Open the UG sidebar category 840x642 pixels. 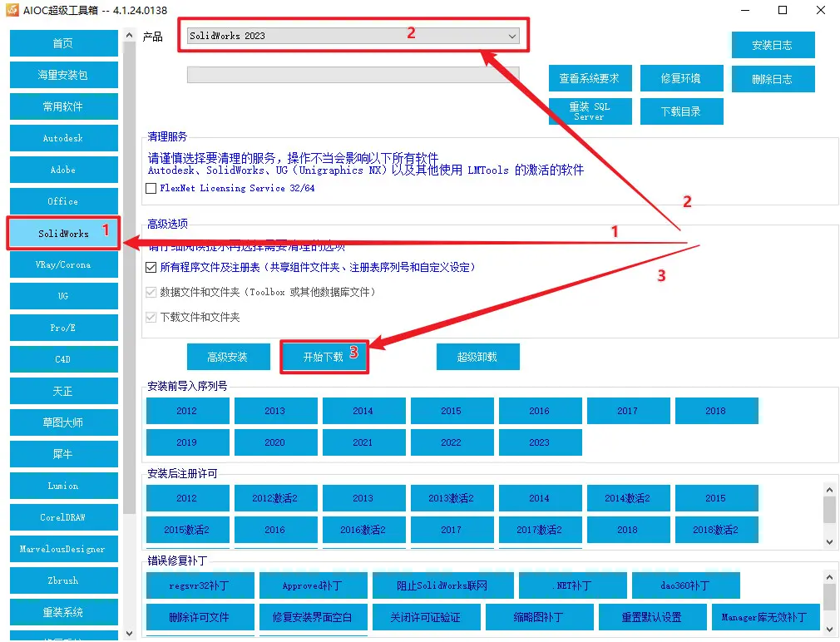pyautogui.click(x=64, y=296)
